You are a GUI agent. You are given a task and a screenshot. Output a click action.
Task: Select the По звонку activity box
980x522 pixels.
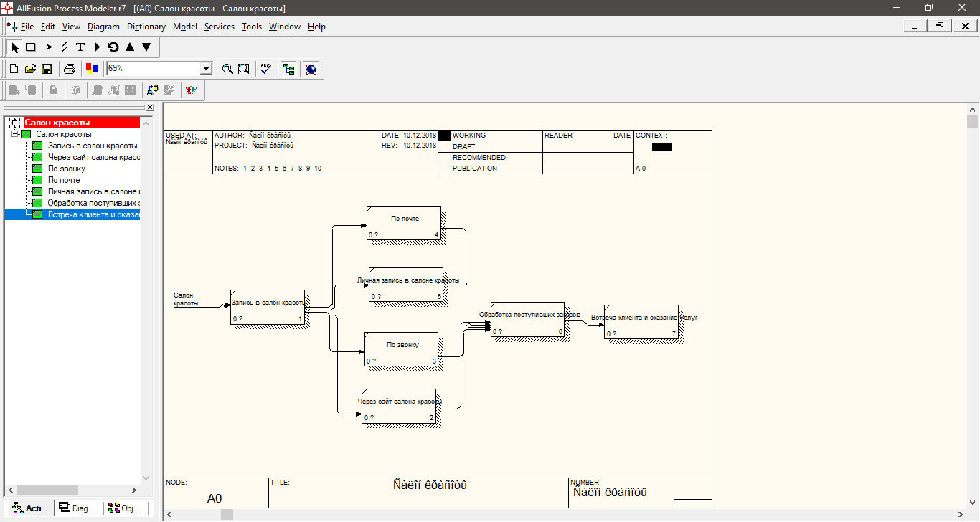click(401, 349)
